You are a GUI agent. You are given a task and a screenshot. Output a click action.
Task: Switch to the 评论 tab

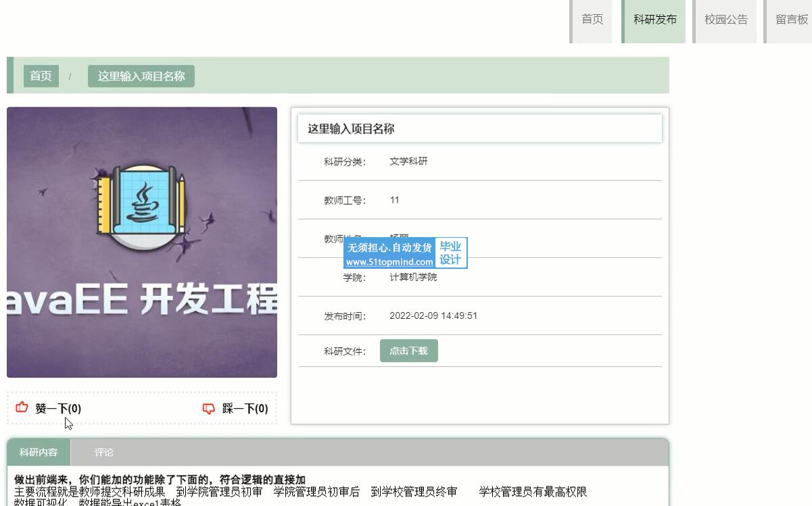tap(104, 452)
